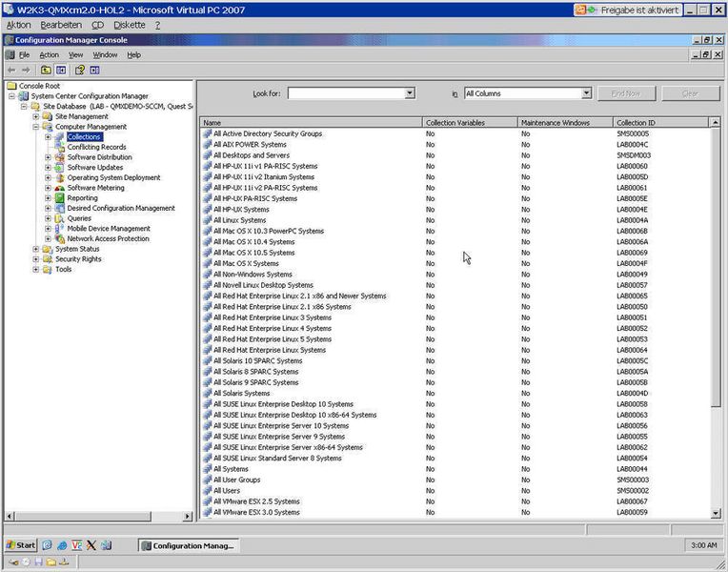
Task: Open the File menu
Action: click(24, 55)
